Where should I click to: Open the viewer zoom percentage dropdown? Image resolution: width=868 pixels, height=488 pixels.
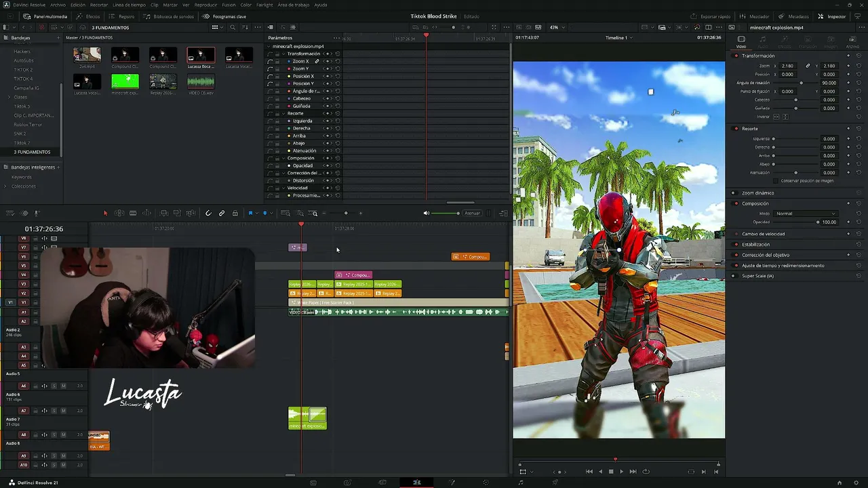(557, 27)
